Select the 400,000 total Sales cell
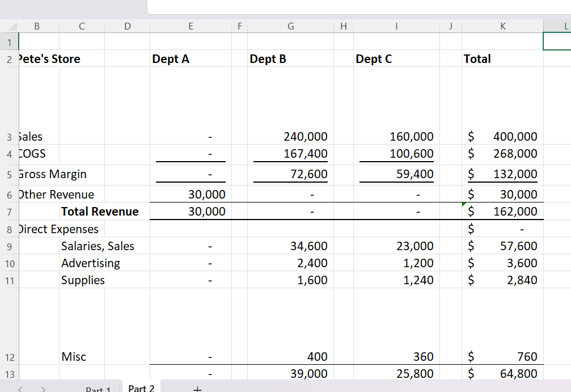Viewport: 571px width, 392px height. (502, 137)
